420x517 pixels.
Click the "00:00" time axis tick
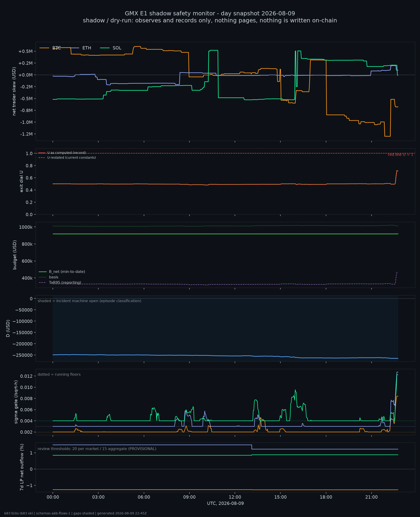coord(53,497)
